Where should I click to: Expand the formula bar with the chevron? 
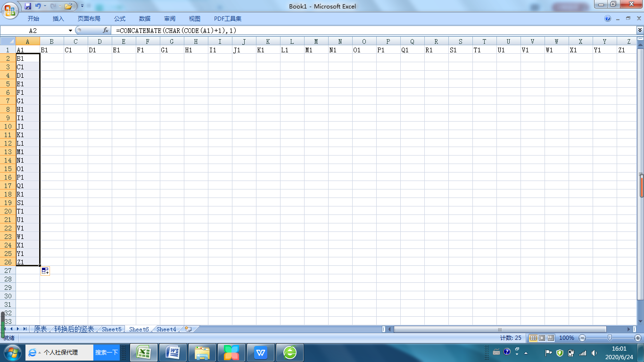click(640, 30)
